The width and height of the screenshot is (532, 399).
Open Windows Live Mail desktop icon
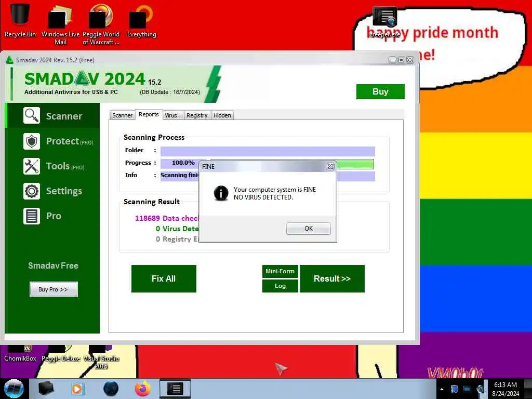[60, 24]
